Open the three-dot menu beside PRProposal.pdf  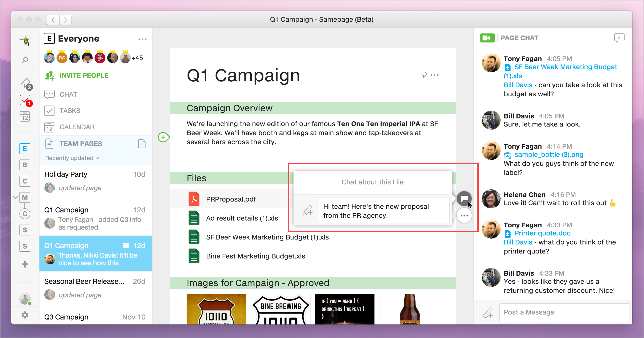tap(464, 215)
